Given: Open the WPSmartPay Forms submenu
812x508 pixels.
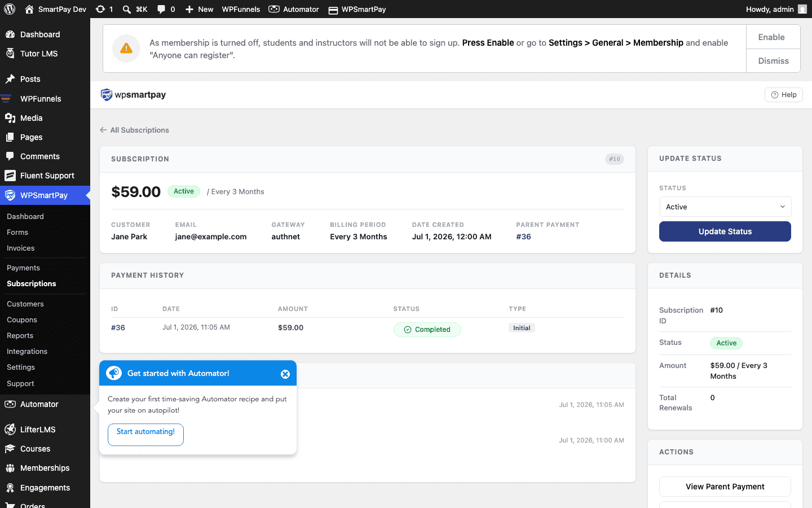Looking at the screenshot, I should coord(17,232).
